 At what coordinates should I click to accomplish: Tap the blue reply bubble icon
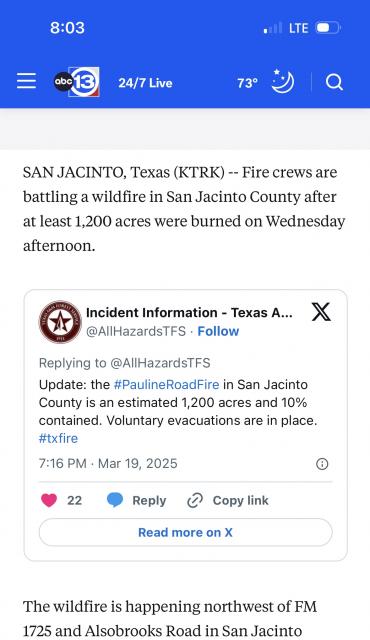115,500
